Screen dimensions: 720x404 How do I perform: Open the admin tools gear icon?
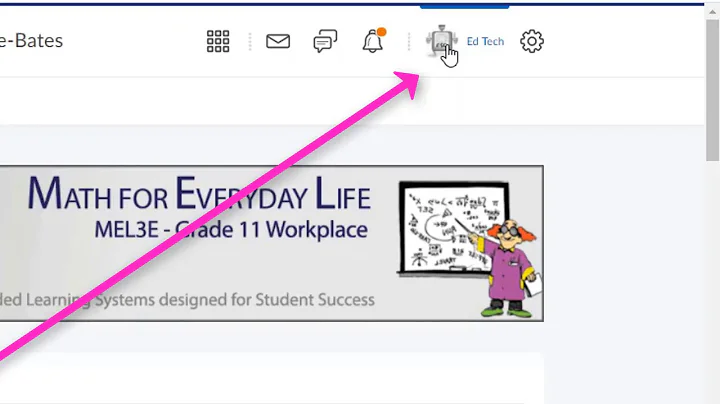532,41
